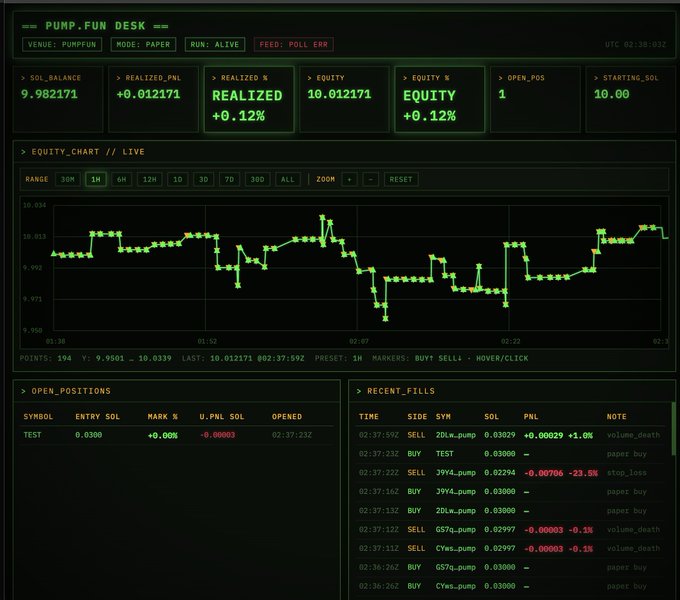Select the 02:37:59Z SELL 2DLw_pump fill

[510, 435]
